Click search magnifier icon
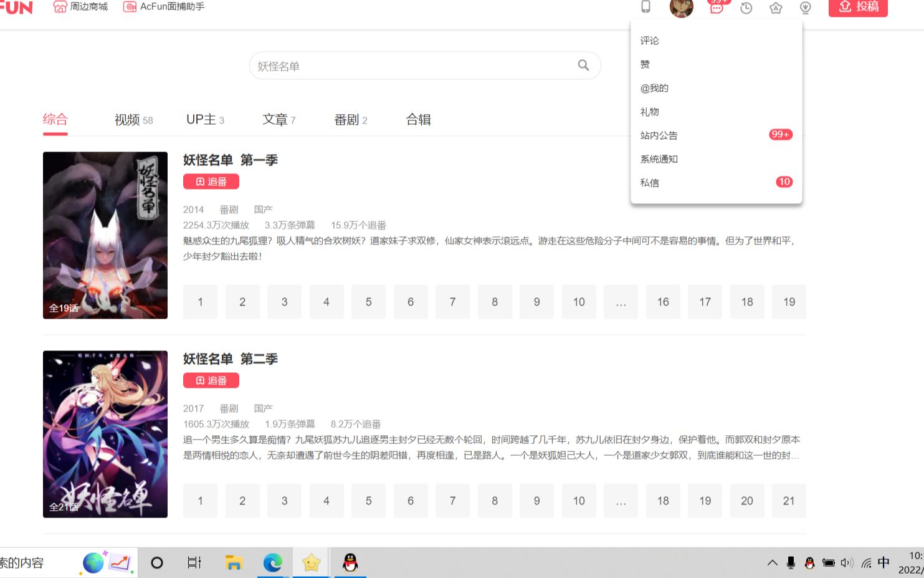 coord(583,65)
